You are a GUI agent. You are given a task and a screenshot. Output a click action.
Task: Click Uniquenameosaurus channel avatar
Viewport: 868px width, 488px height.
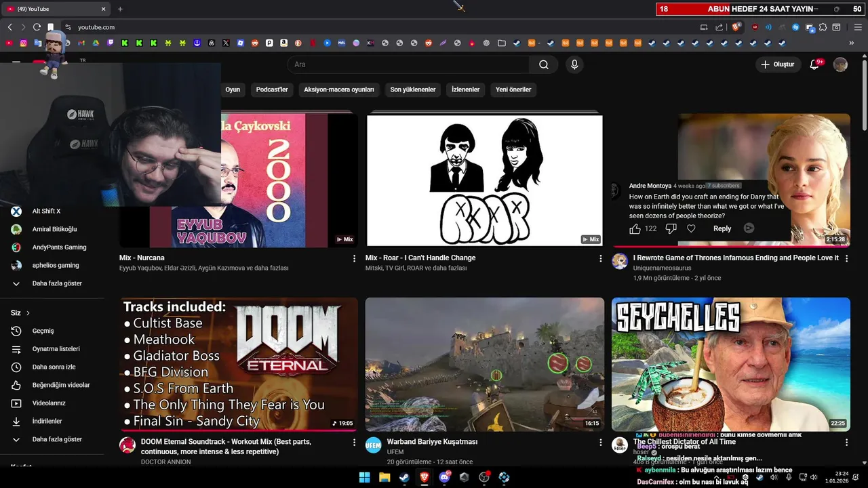(x=620, y=261)
